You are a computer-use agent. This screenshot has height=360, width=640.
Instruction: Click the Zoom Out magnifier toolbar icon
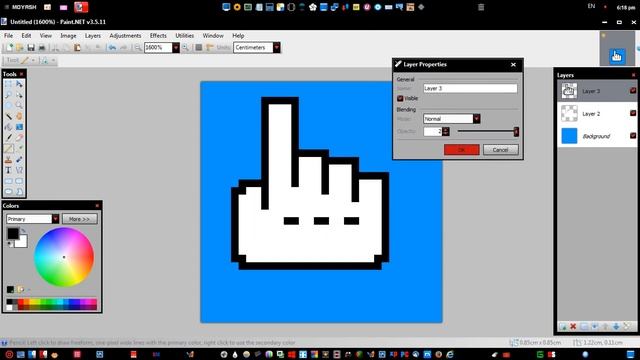pyautogui.click(x=138, y=47)
